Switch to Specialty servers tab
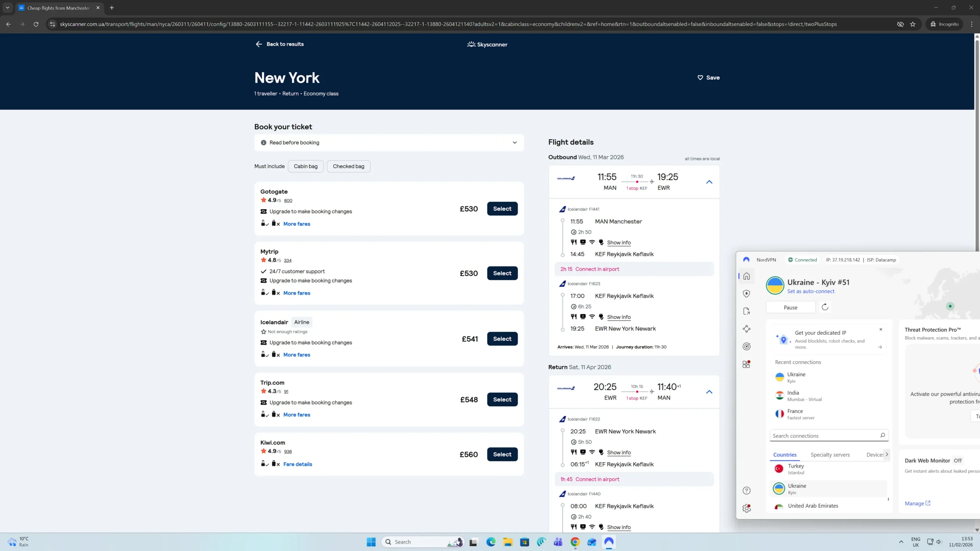This screenshot has width=980, height=551. [830, 455]
